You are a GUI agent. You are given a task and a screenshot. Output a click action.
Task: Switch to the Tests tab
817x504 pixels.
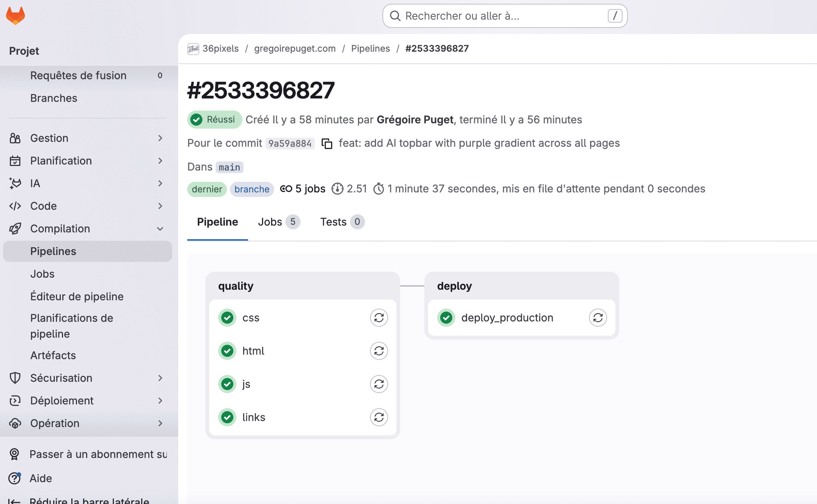pyautogui.click(x=342, y=222)
